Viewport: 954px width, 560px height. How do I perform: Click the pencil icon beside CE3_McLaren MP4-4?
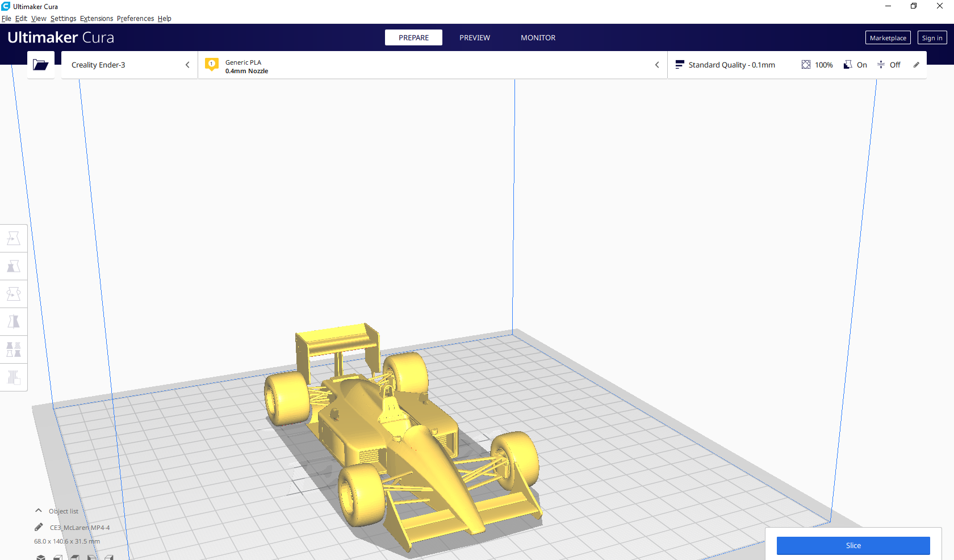click(39, 527)
